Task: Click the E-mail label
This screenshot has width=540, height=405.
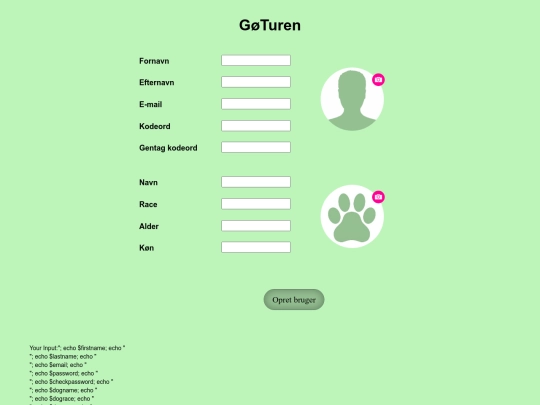Action: click(x=150, y=104)
